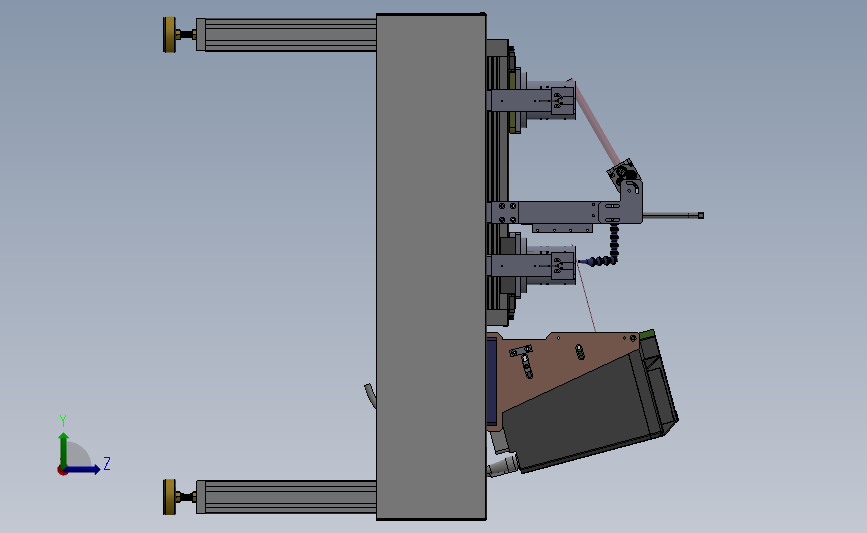This screenshot has height=533, width=867.
Task: Select the cable connector below the black enclosure
Action: [x=503, y=466]
